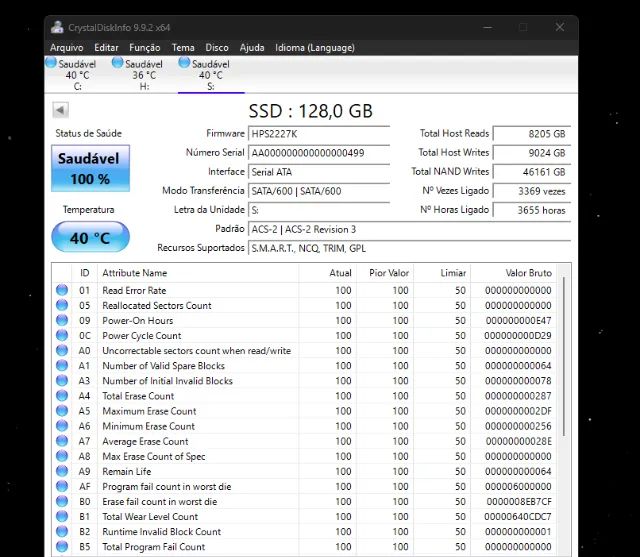This screenshot has width=640, height=557.
Task: Open the Arquivo menu
Action: [x=67, y=48]
